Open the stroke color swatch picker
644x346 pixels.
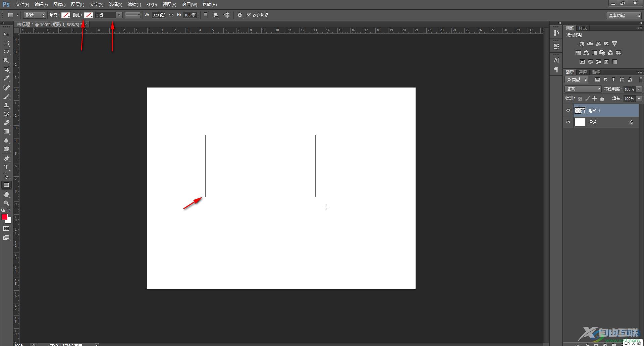click(89, 15)
